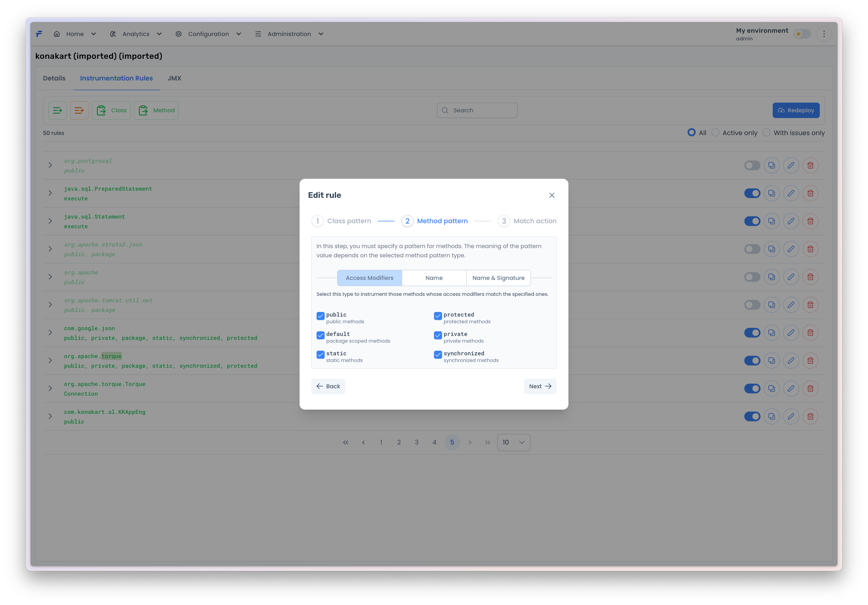This screenshot has height=605, width=868.
Task: Open the JMX tab
Action: tap(174, 78)
